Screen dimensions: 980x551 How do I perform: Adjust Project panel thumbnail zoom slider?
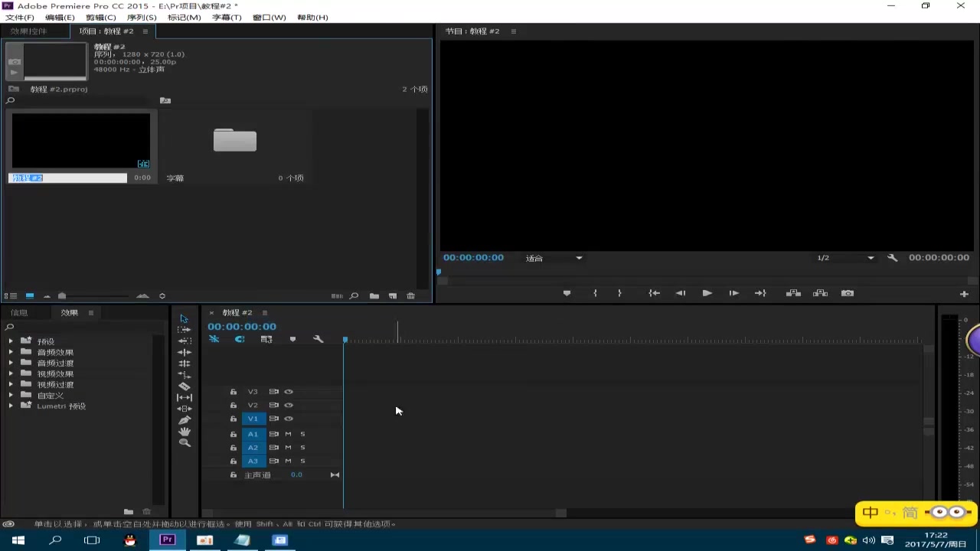(x=62, y=296)
